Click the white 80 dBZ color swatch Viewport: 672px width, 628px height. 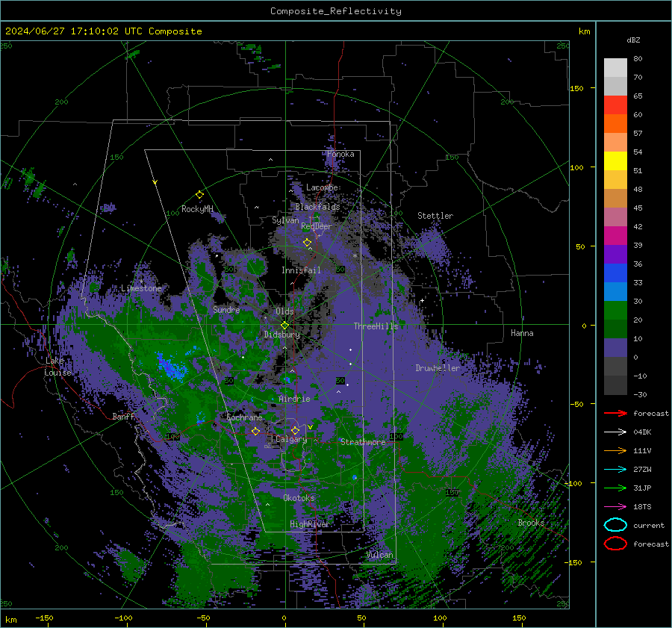(x=615, y=68)
